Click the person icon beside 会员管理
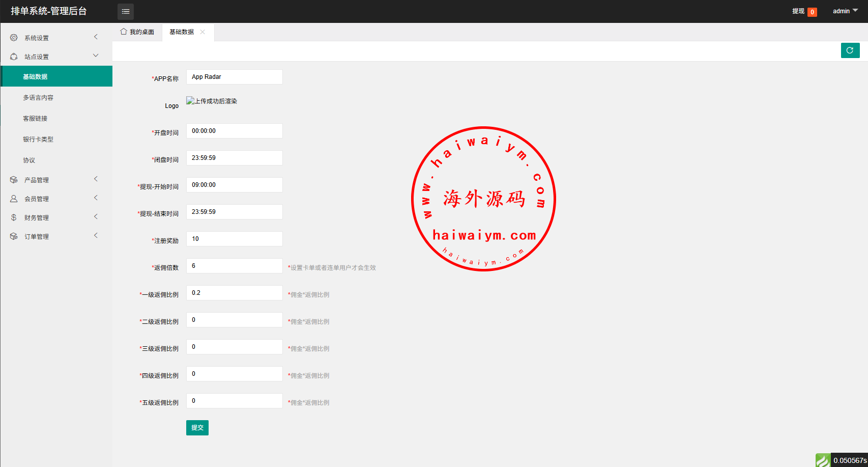The height and width of the screenshot is (467, 868). pyautogui.click(x=14, y=199)
